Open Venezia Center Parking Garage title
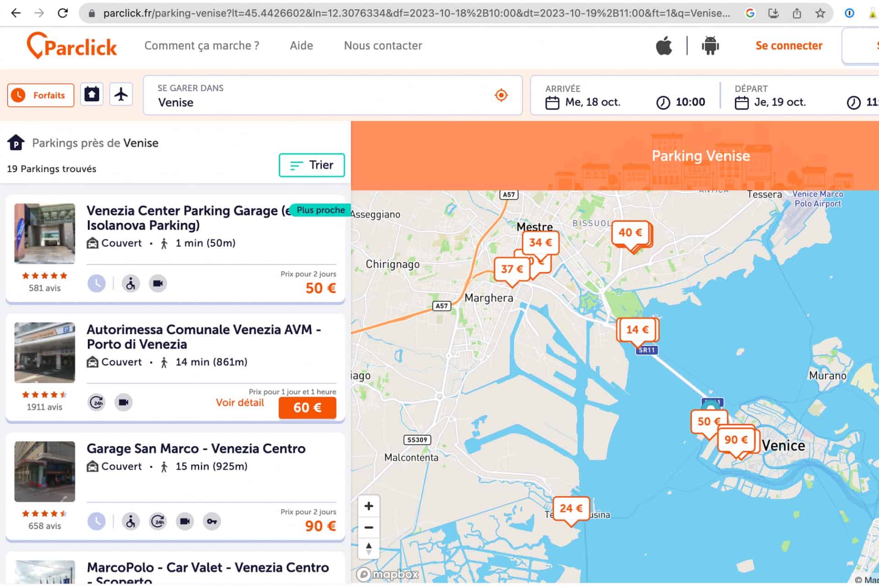Viewport: 879px width, 588px height. 189,218
